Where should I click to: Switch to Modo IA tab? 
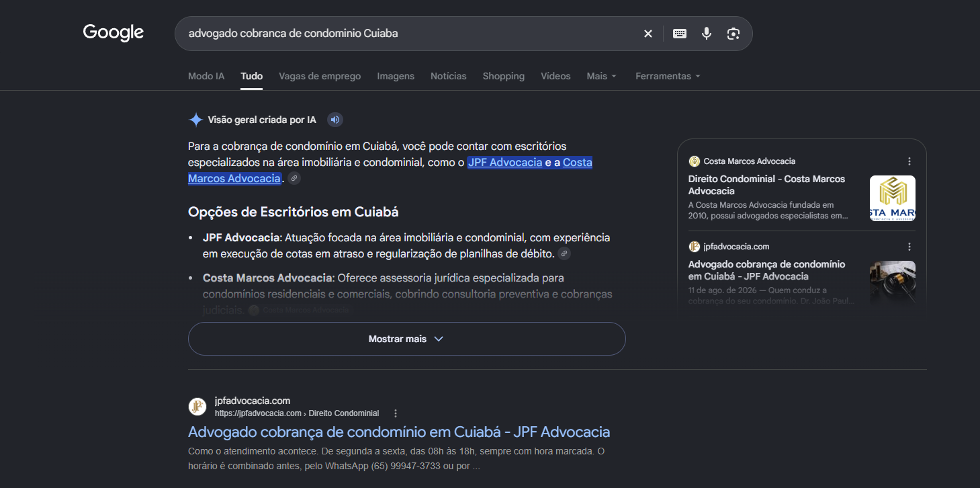(206, 76)
